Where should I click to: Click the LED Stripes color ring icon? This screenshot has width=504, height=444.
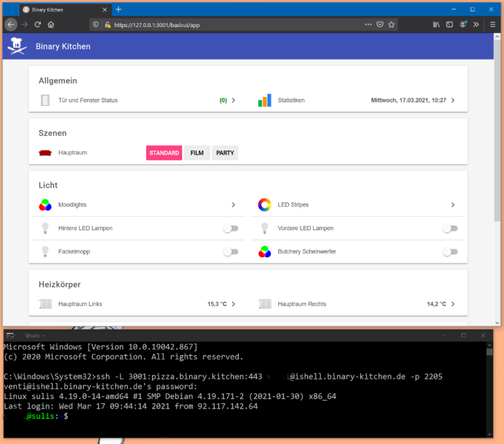pyautogui.click(x=264, y=204)
